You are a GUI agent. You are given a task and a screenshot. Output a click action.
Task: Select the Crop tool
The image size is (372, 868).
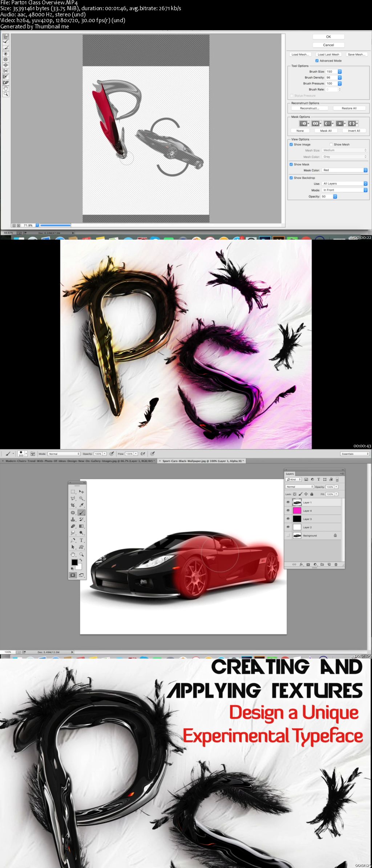[x=73, y=505]
